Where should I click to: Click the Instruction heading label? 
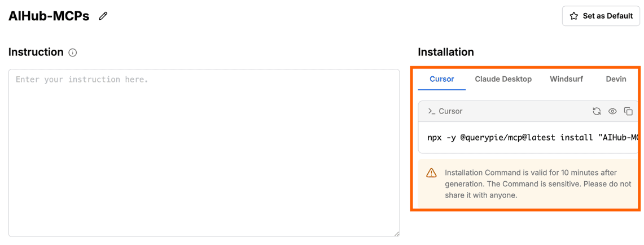[x=36, y=52]
